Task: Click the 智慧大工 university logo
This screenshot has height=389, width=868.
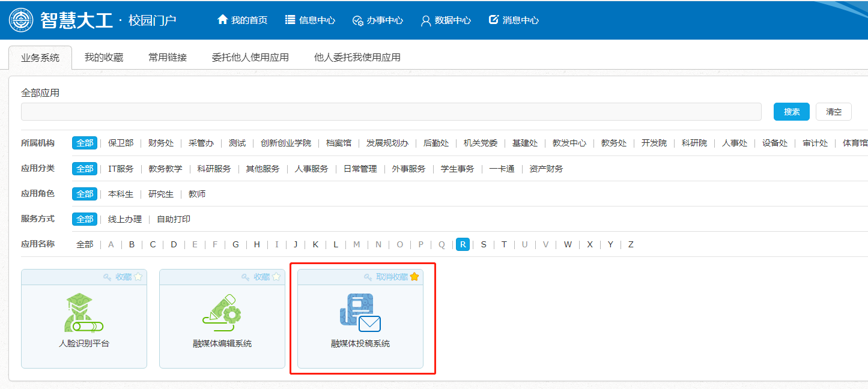Action: coord(22,20)
